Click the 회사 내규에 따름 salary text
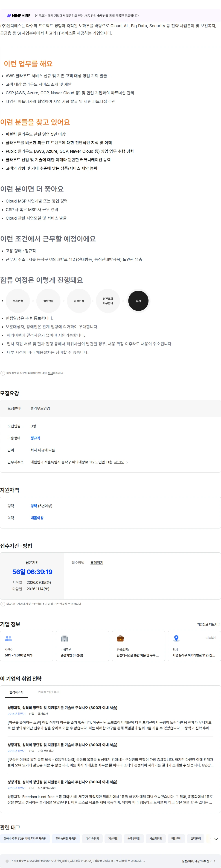221x868 pixels. pos(43,450)
